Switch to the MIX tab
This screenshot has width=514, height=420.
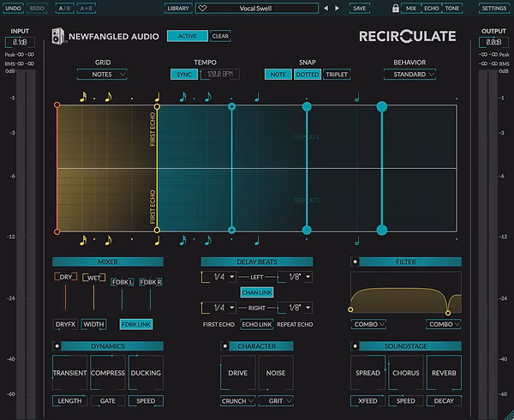(410, 9)
